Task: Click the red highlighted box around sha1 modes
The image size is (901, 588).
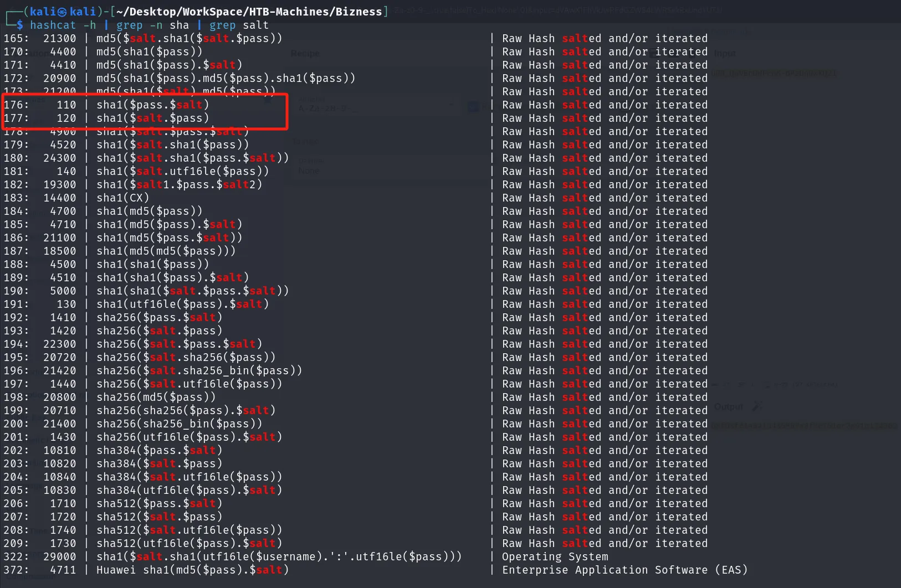Action: click(x=145, y=111)
